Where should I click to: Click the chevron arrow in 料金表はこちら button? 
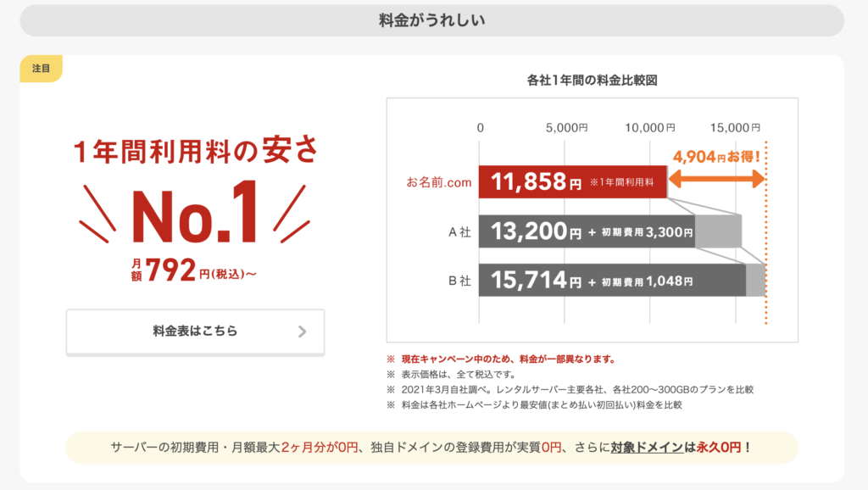click(302, 331)
